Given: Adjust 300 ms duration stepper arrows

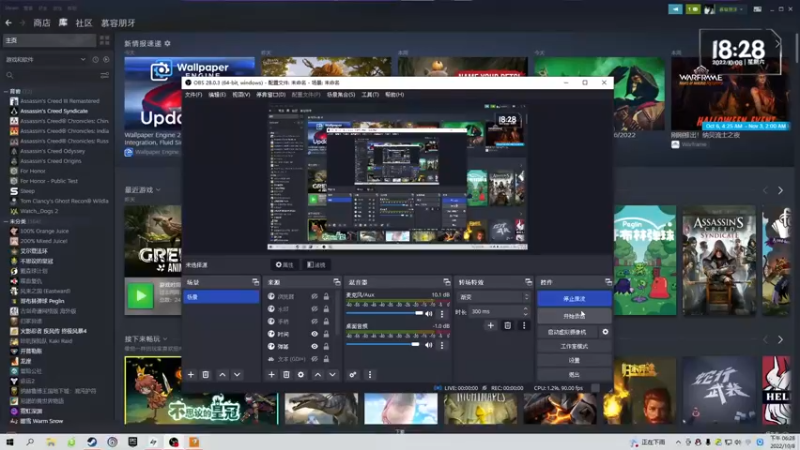Looking at the screenshot, I should [x=526, y=311].
